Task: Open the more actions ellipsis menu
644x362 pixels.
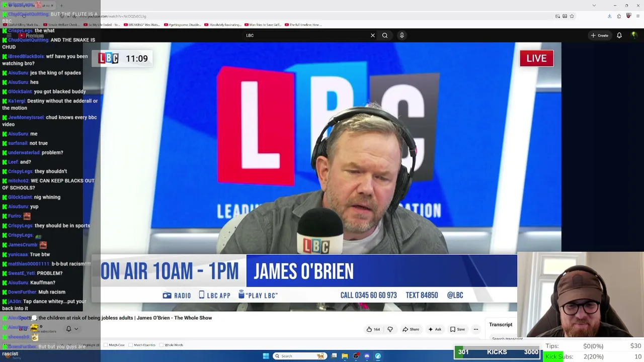Action: point(475,329)
